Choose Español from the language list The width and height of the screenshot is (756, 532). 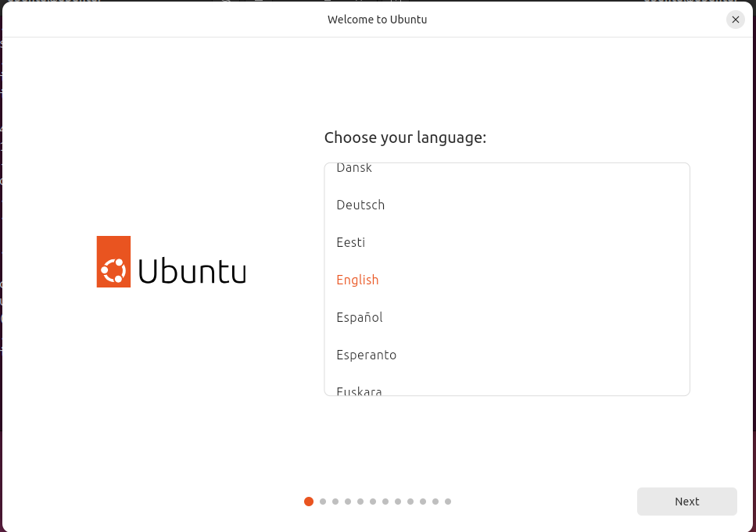click(360, 317)
